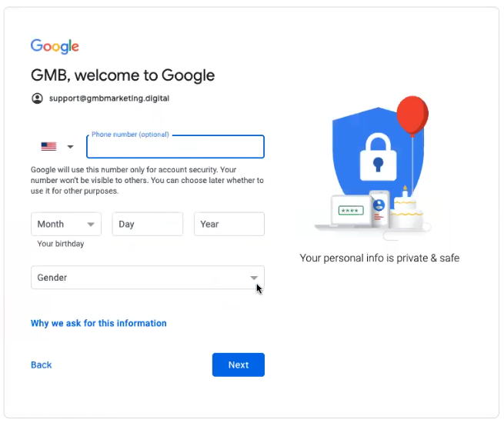Focus the Phone number field
Image resolution: width=504 pixels, height=423 pixels.
175,147
